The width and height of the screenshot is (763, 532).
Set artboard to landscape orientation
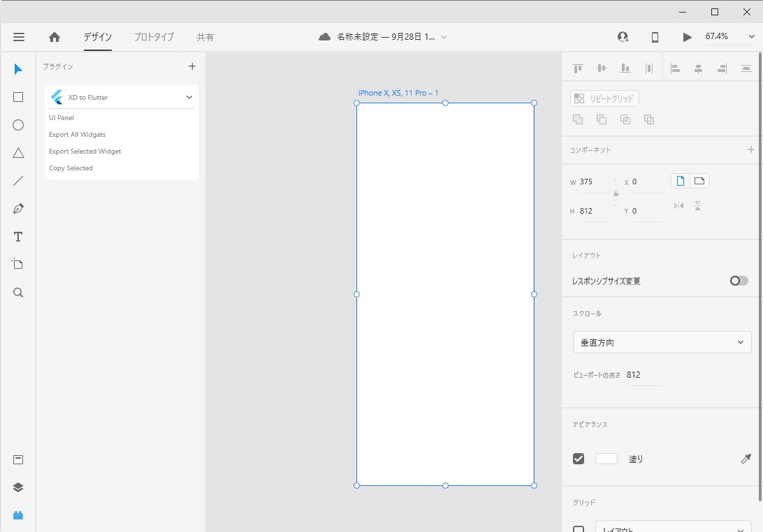[699, 181]
